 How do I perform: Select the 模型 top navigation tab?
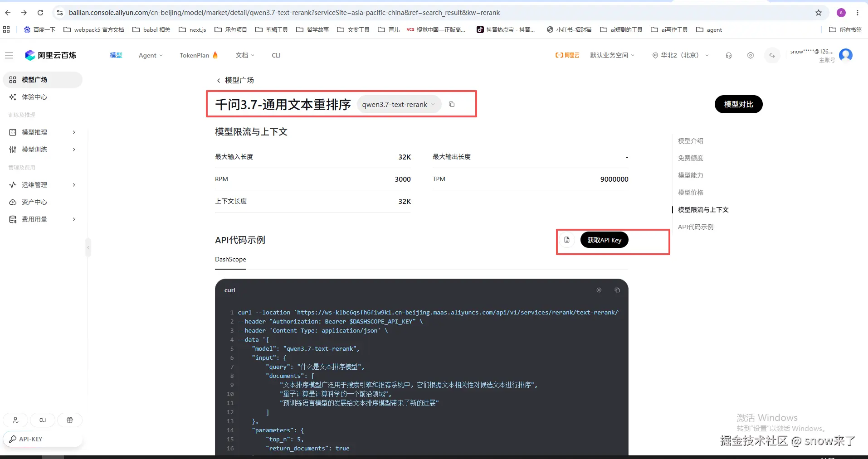pyautogui.click(x=116, y=55)
